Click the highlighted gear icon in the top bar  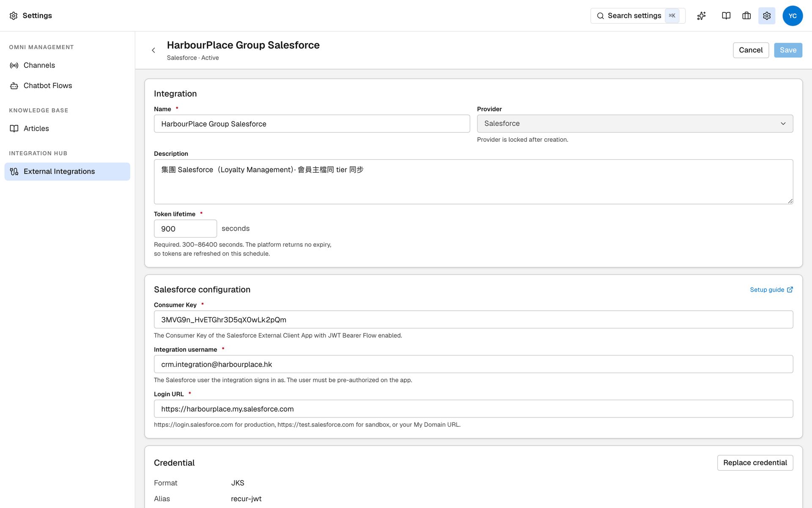click(x=767, y=16)
